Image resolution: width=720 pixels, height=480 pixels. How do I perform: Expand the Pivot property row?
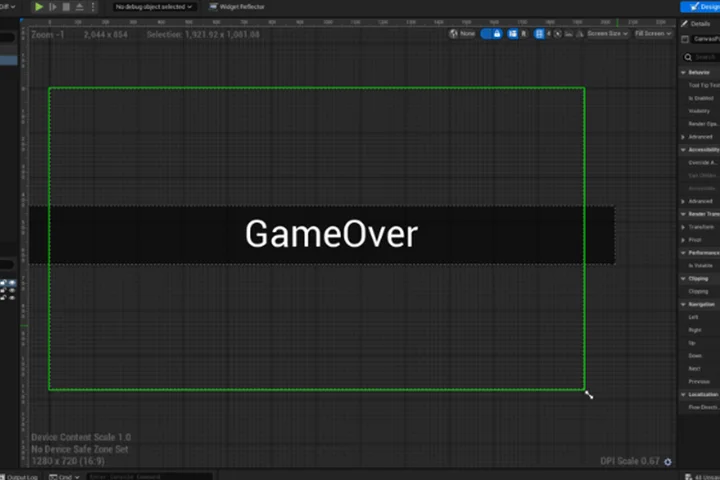tap(683, 240)
